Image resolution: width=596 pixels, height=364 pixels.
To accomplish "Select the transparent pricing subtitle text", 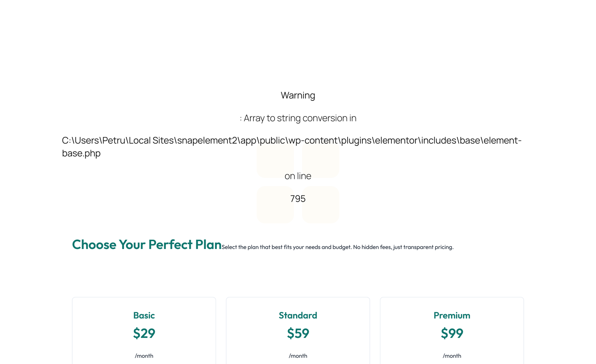I will [337, 247].
